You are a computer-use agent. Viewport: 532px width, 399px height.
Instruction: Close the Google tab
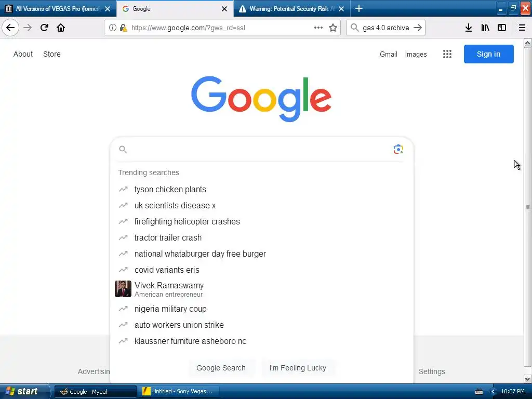(x=224, y=9)
